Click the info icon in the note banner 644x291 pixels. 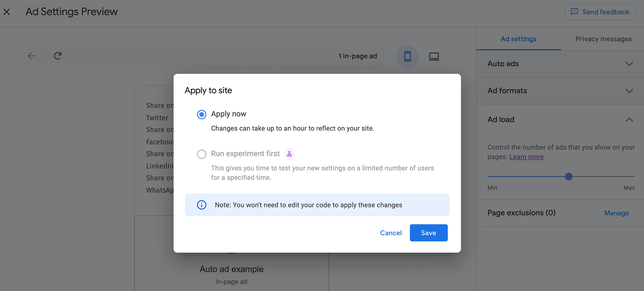pos(201,205)
